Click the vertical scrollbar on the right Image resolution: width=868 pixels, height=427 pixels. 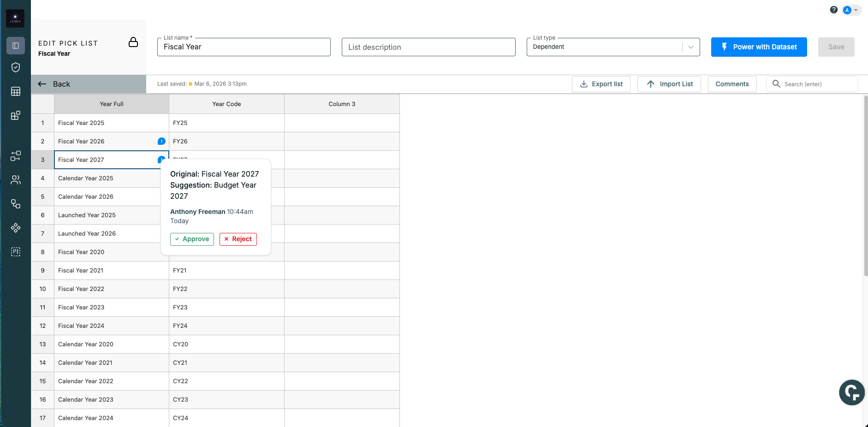(866, 184)
